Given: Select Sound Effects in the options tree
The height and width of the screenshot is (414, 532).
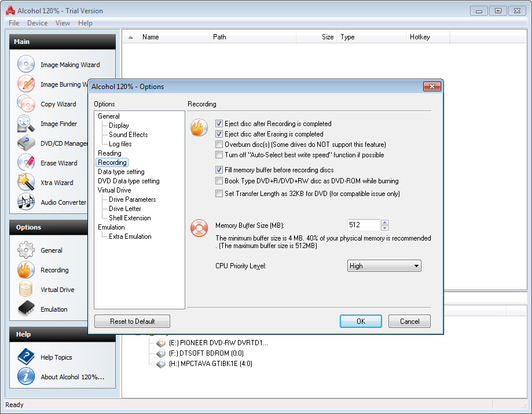Looking at the screenshot, I should point(129,135).
